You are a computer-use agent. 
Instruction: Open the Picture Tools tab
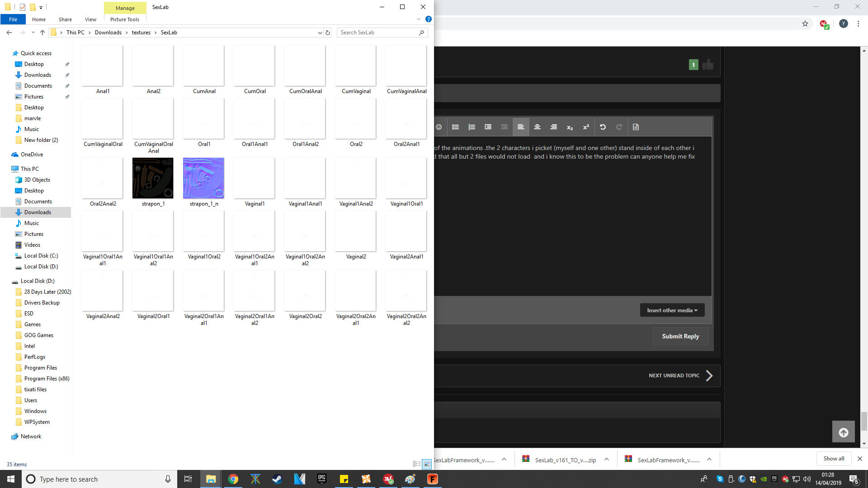pyautogui.click(x=125, y=19)
